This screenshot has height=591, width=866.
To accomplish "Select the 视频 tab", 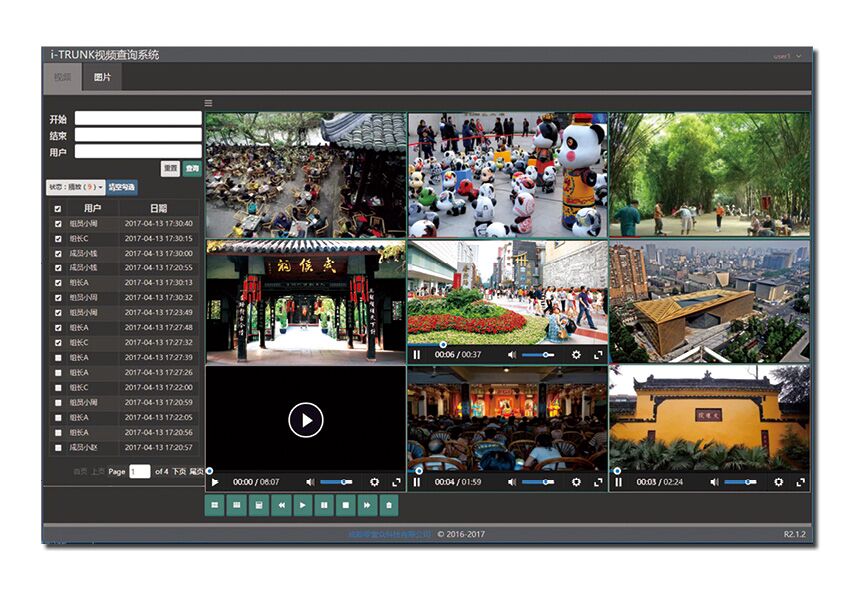I will point(63,77).
